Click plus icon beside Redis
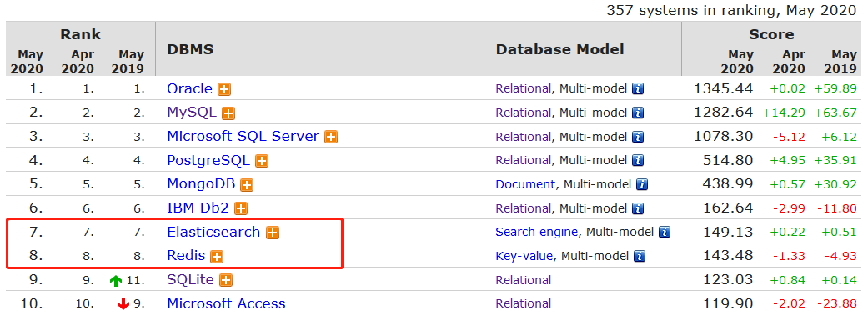 tap(217, 256)
